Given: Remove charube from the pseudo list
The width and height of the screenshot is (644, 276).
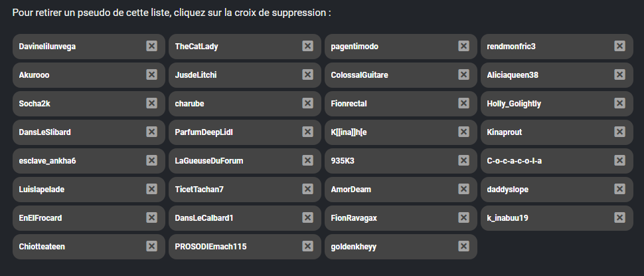Looking at the screenshot, I should [307, 103].
